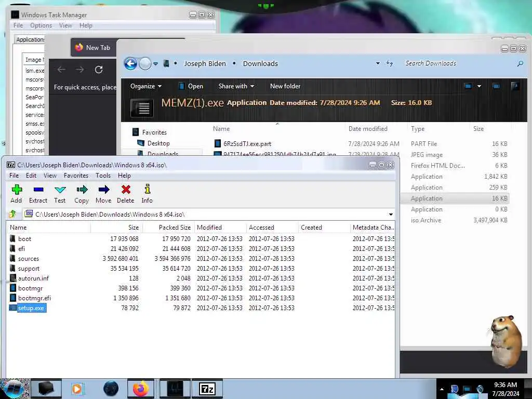This screenshot has width=532, height=399.
Task: Select the Applications tab in Task Manager
Action: click(30, 39)
